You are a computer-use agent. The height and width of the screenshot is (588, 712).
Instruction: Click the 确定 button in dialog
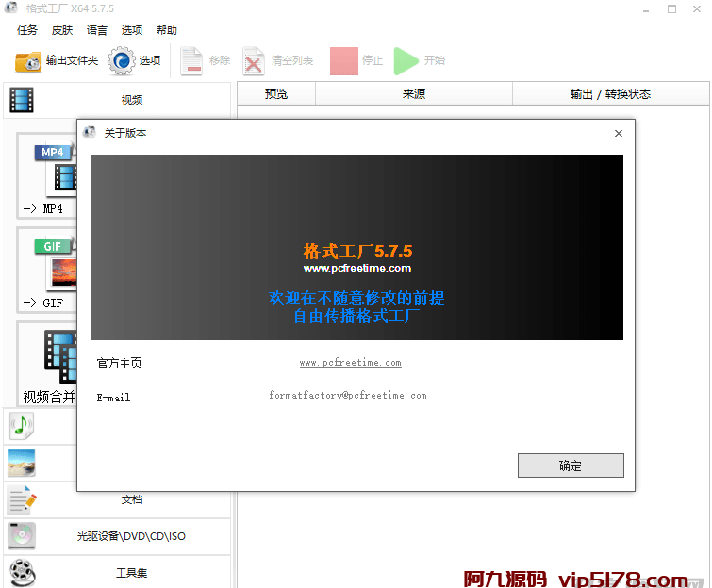point(571,465)
